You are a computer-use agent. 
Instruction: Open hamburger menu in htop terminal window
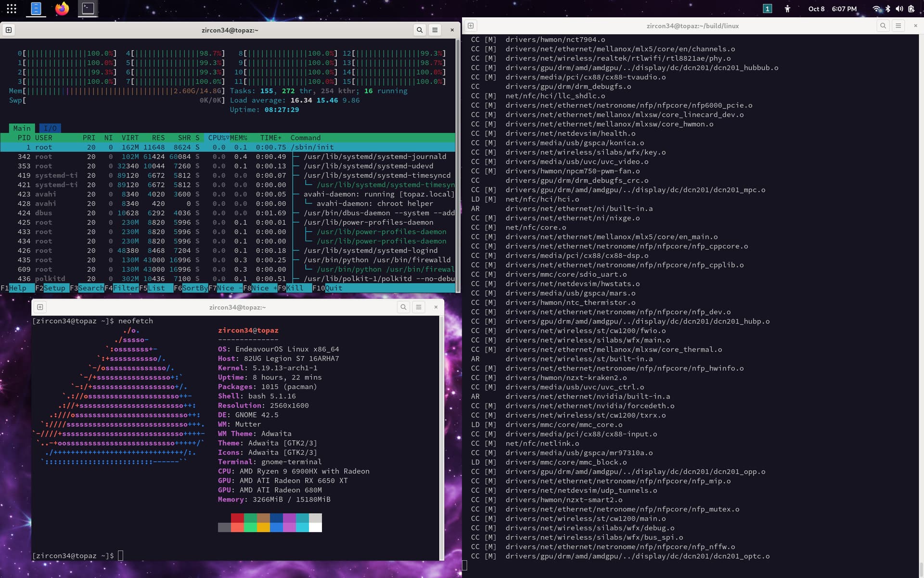[x=435, y=30]
